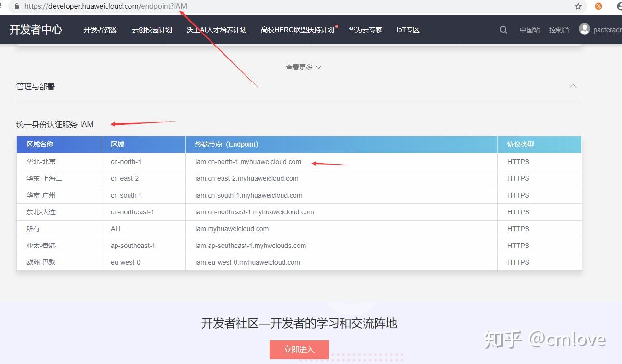This screenshot has height=364, width=622.
Task: Open 开发者资源 menu
Action: [x=101, y=30]
